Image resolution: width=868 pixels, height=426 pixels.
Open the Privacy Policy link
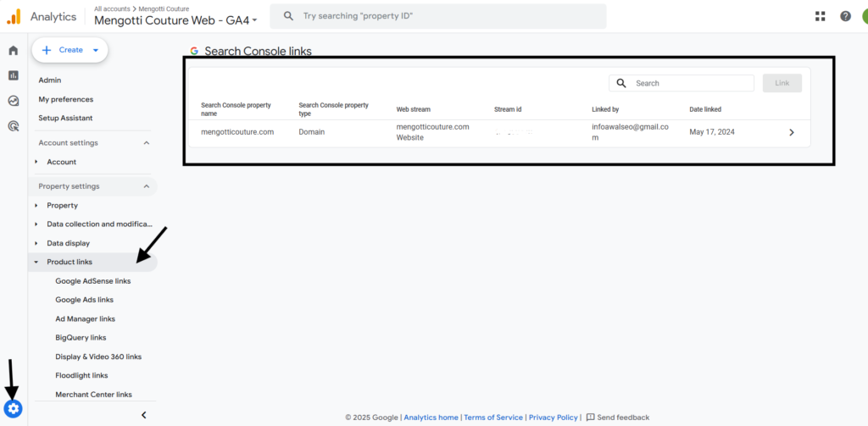click(553, 418)
